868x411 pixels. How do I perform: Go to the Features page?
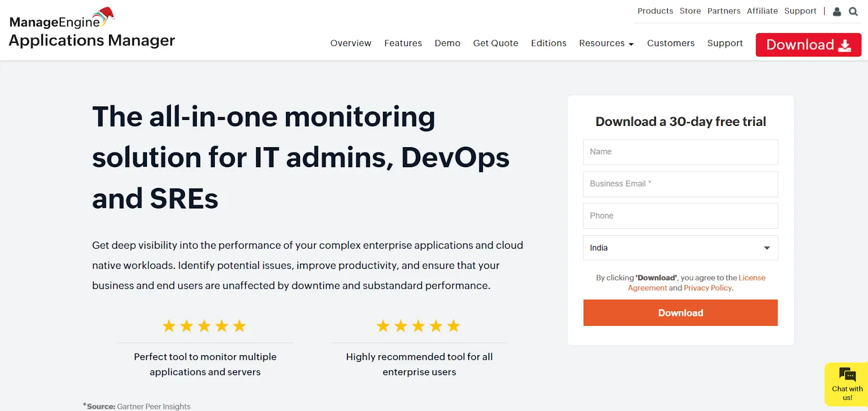coord(403,43)
